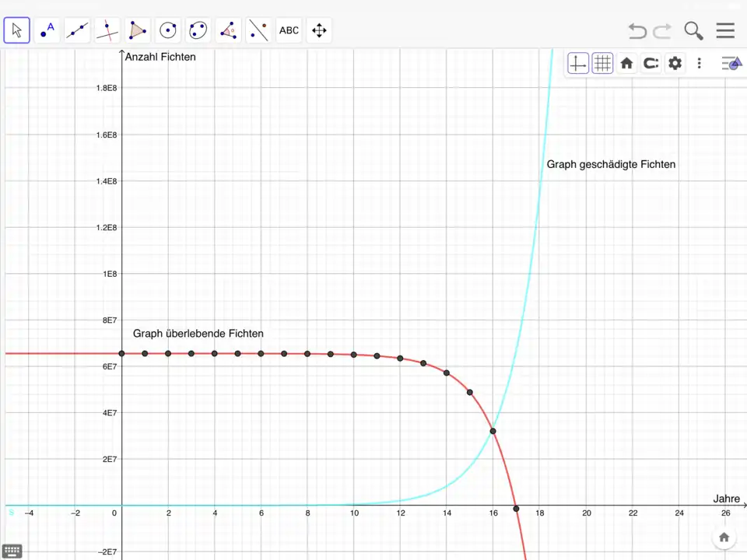Choose the Ellipse conic tool
This screenshot has width=747, height=560.
pos(198,30)
